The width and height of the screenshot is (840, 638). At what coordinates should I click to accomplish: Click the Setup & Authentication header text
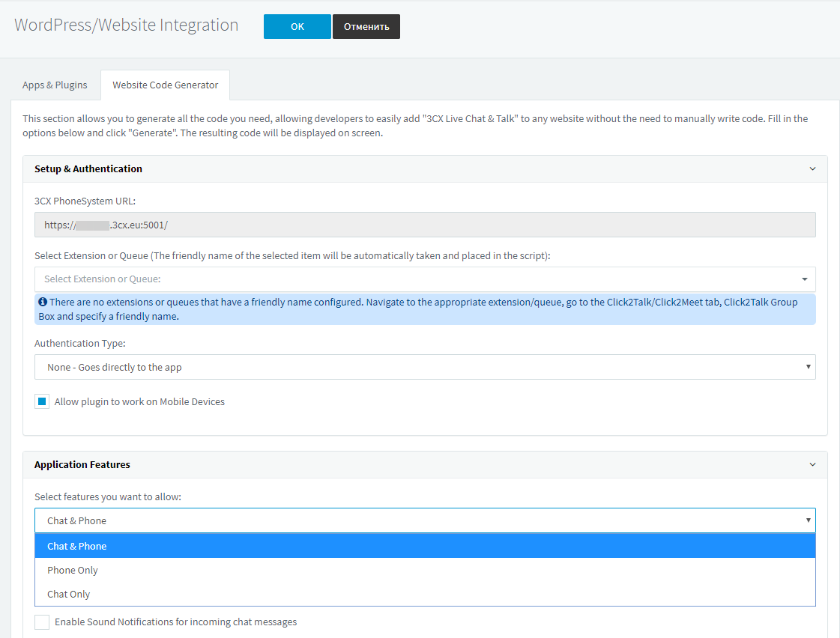click(88, 169)
